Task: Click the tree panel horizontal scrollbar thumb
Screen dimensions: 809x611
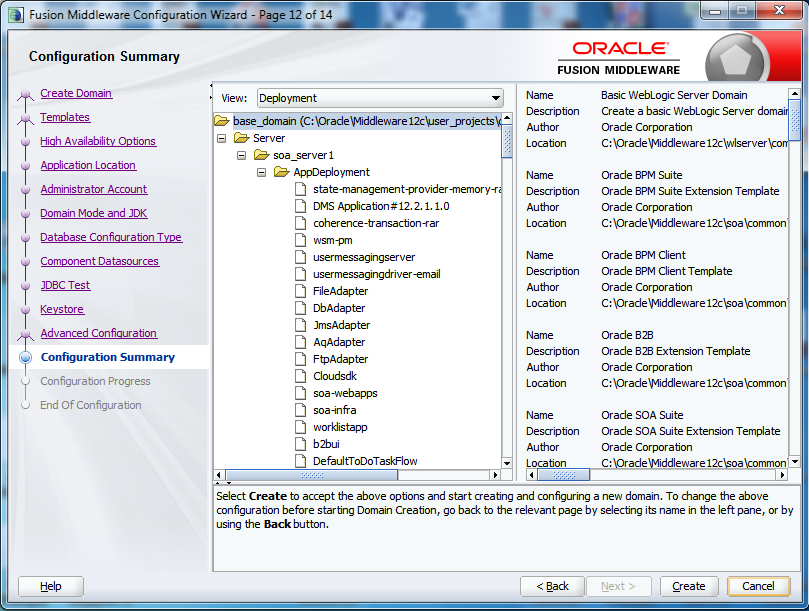Action: coord(312,475)
